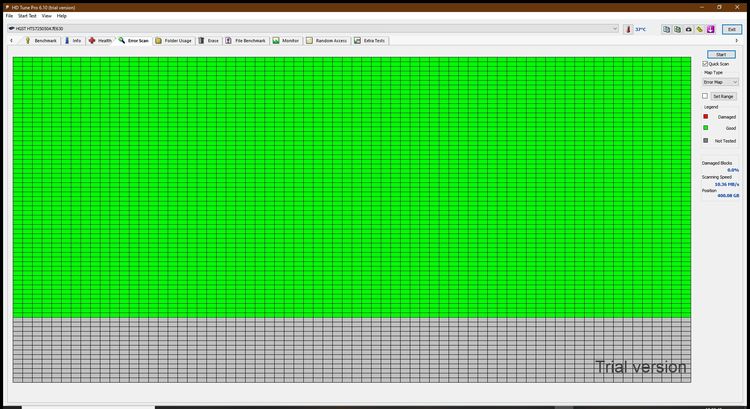Image resolution: width=750 pixels, height=409 pixels.
Task: Click the gray Not Tested legend swatch
Action: 706,141
